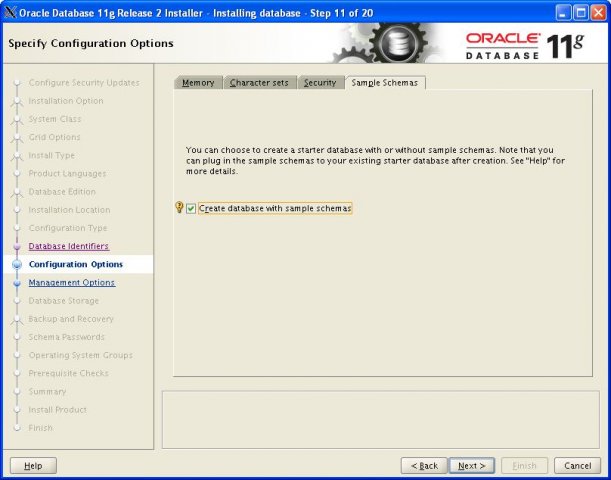611x480 pixels.
Task: Open the Management Options step link
Action: pos(72,282)
